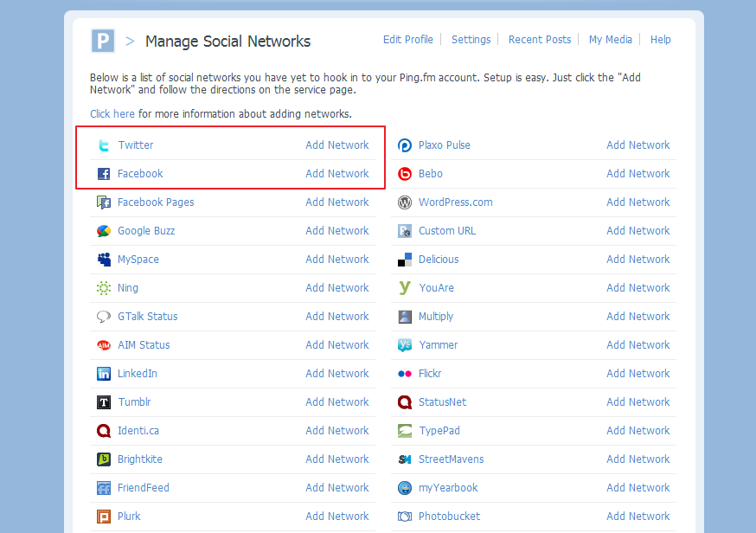This screenshot has height=533, width=756.
Task: Click the WordPress.com W icon
Action: click(x=405, y=202)
